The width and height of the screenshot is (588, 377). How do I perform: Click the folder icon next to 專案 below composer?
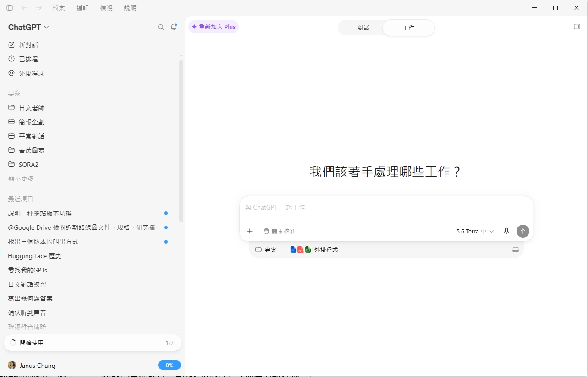258,250
